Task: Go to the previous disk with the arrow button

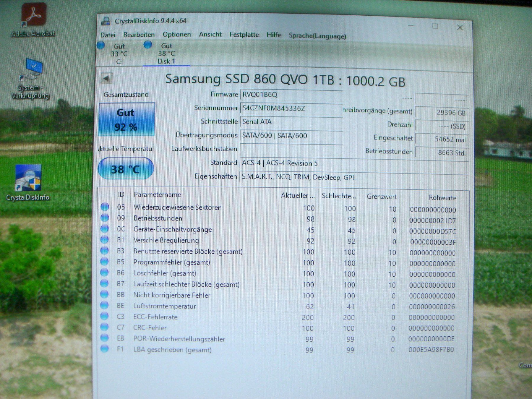Action: (x=106, y=79)
